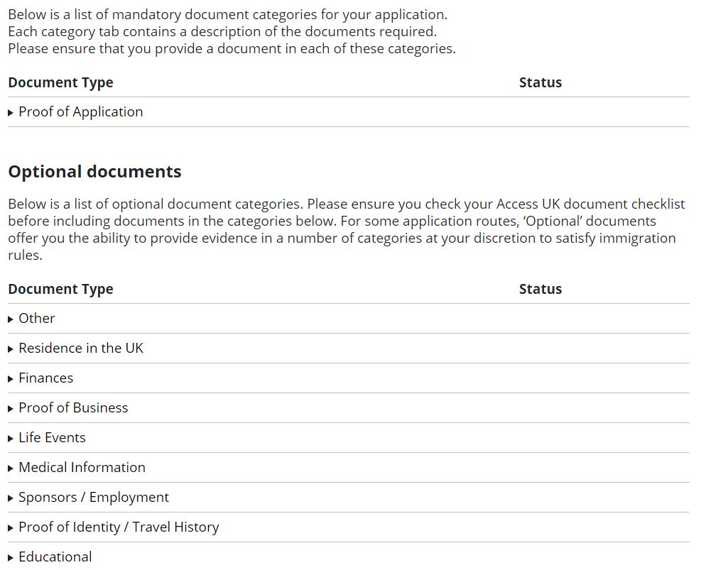
Task: Toggle the Proof of Identity / Travel History triangle
Action: (11, 528)
